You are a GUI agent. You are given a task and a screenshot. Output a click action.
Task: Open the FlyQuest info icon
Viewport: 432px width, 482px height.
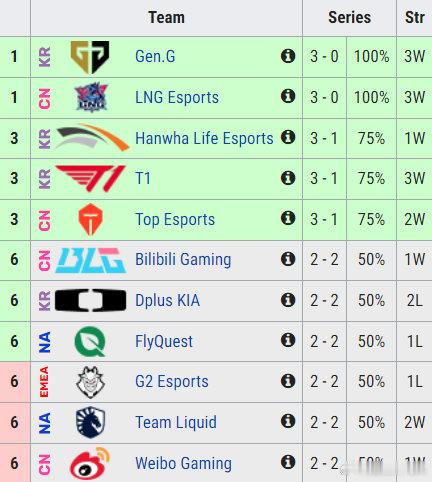click(x=288, y=340)
